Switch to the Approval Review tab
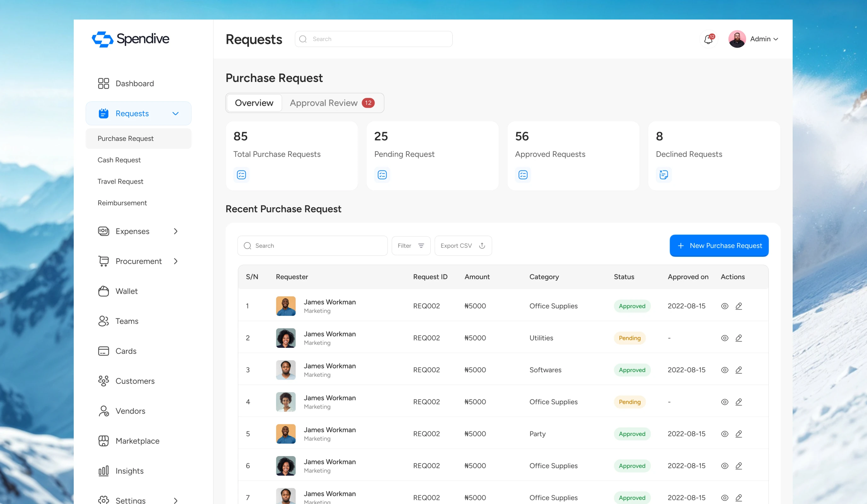Image resolution: width=867 pixels, height=504 pixels. pos(332,103)
